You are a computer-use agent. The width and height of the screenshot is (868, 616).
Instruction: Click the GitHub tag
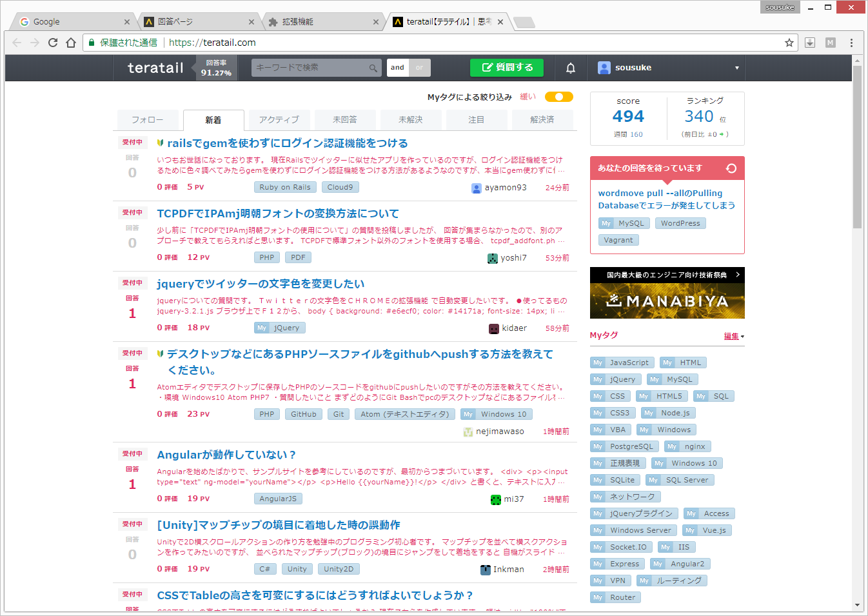point(304,414)
